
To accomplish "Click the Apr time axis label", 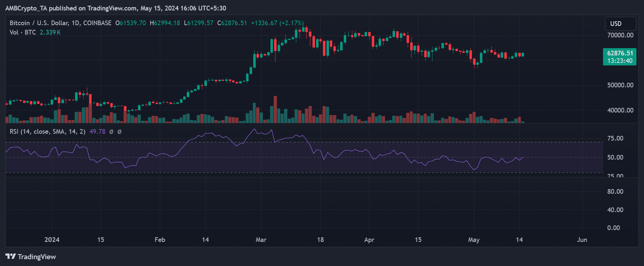I will point(369,240).
